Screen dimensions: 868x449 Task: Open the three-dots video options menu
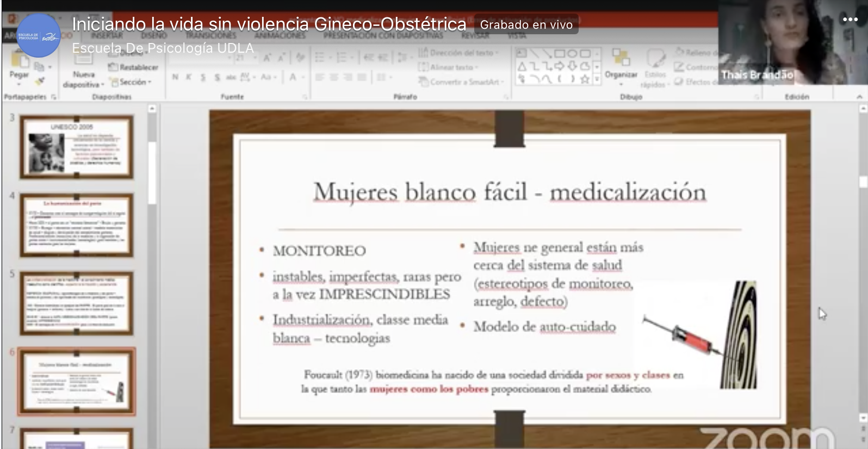850,20
